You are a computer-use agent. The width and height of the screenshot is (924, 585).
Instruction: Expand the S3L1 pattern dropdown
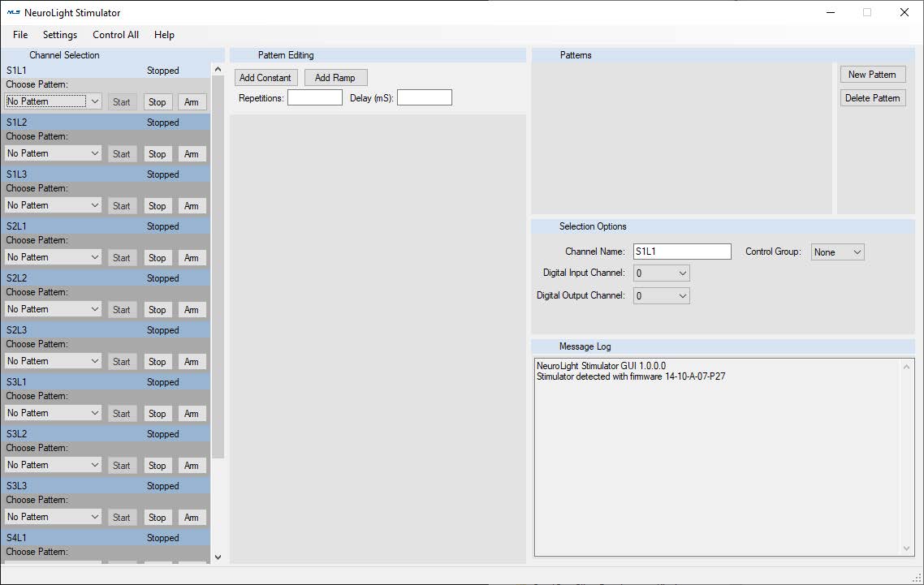point(53,413)
